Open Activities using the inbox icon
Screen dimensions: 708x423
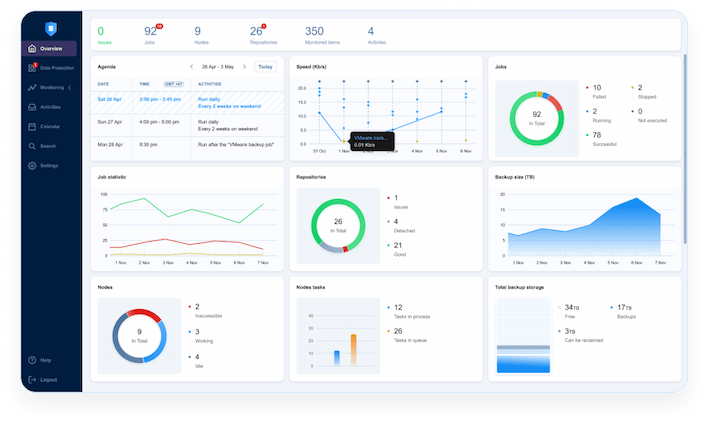(32, 107)
